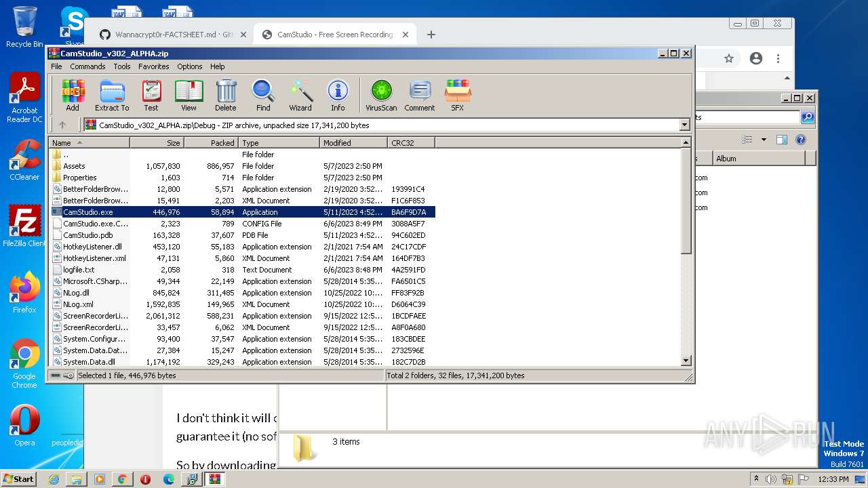
Task: Click scroll up arrow of file list
Action: tap(686, 143)
